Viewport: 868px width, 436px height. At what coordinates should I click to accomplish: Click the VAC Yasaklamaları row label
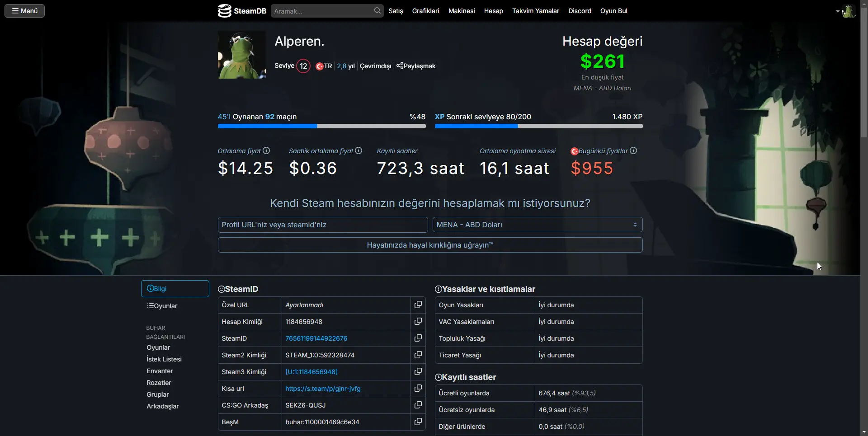[x=467, y=322]
